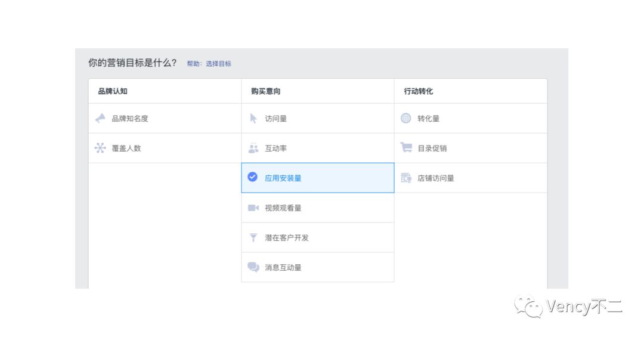Click the chat bubbles icon for 消息互动量

click(x=253, y=267)
